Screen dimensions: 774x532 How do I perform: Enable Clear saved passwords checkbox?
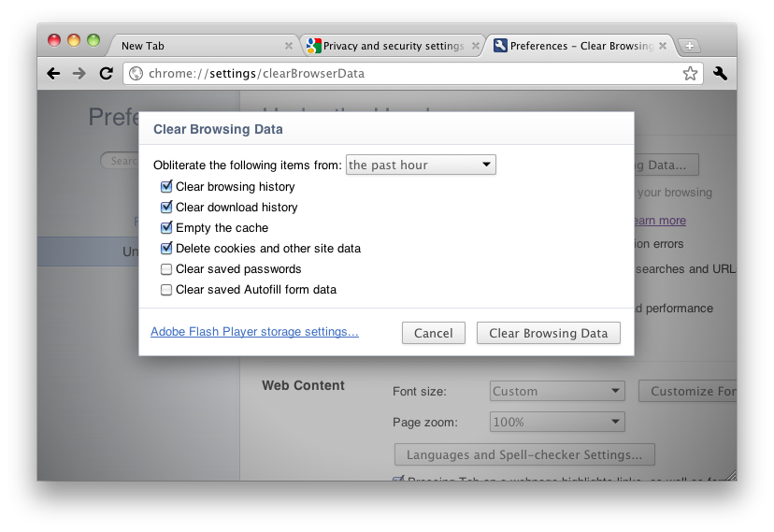click(166, 269)
